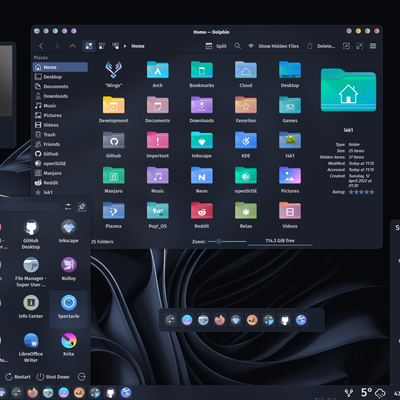
Task: Click the Home breadcrumb in location bar
Action: [138, 46]
